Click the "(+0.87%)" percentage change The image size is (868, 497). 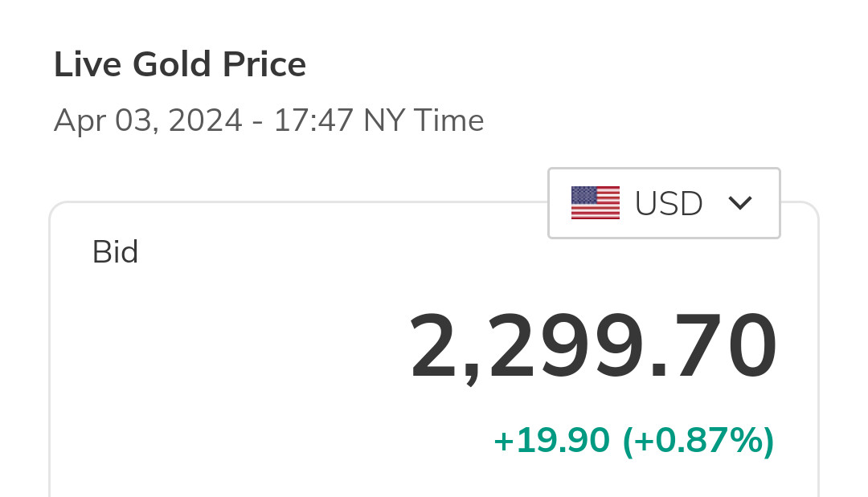click(x=698, y=440)
